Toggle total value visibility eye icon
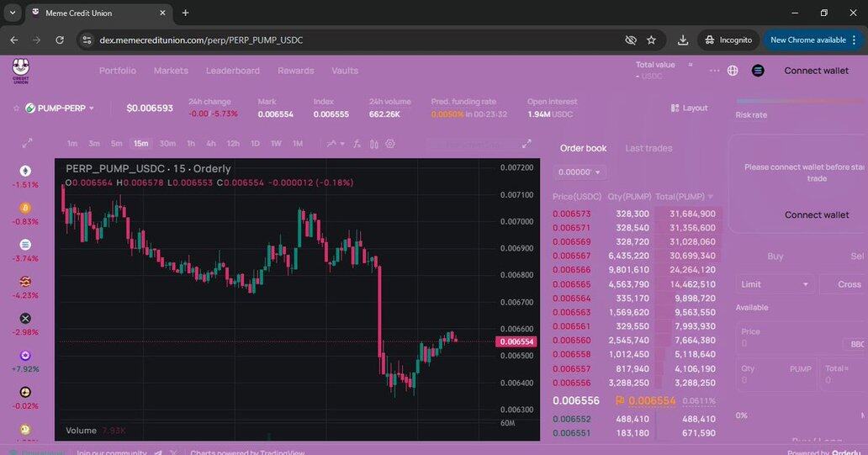 (690, 65)
